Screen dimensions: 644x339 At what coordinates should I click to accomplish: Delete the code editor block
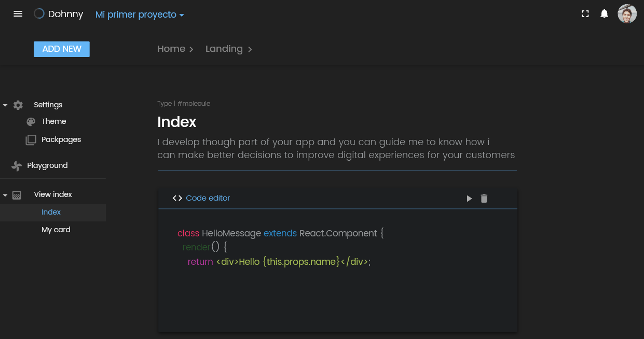pos(484,199)
